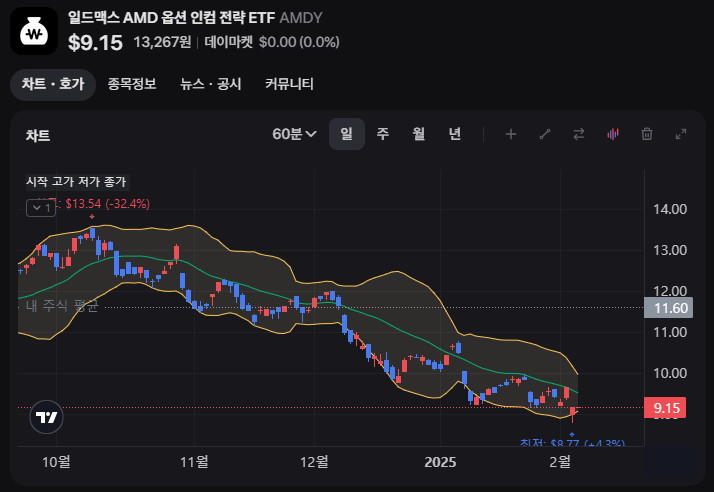The image size is (714, 492).
Task: Click the 13,267원 converted price
Action: [x=162, y=42]
